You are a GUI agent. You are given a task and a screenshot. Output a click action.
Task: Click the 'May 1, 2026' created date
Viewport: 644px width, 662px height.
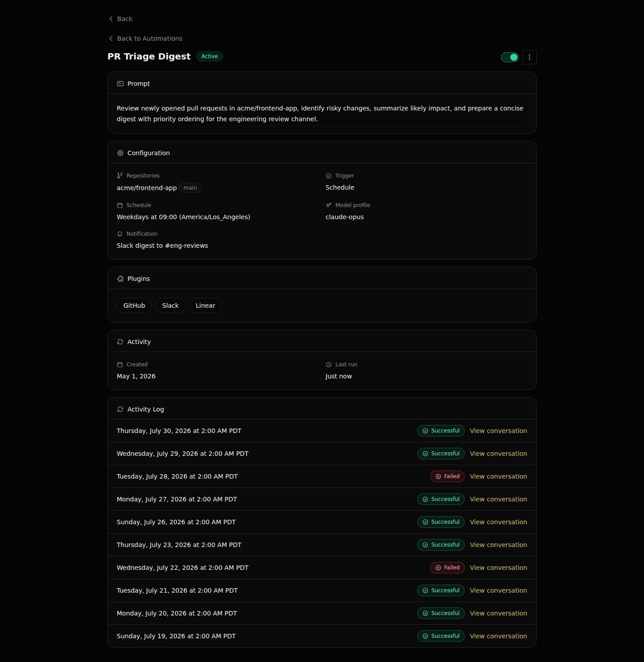pyautogui.click(x=136, y=376)
